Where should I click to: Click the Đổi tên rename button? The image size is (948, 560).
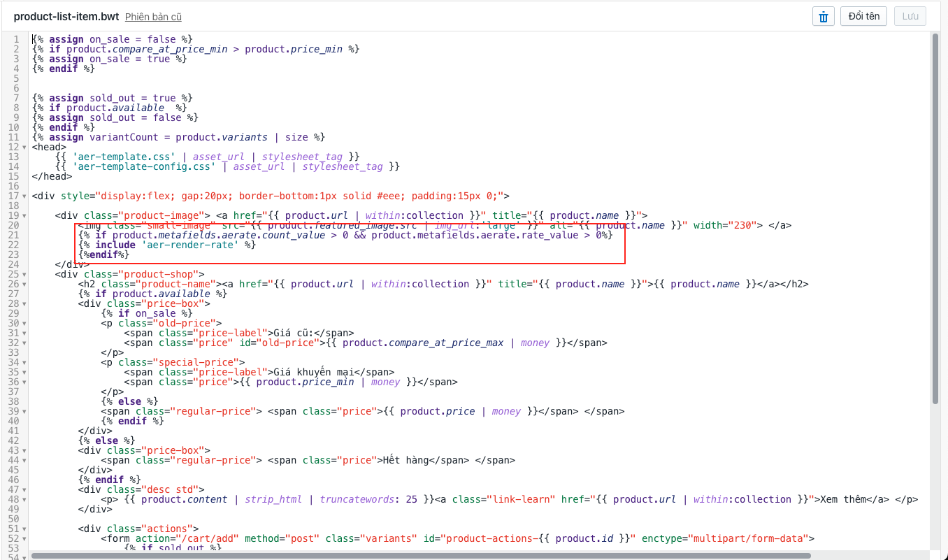[x=863, y=17]
